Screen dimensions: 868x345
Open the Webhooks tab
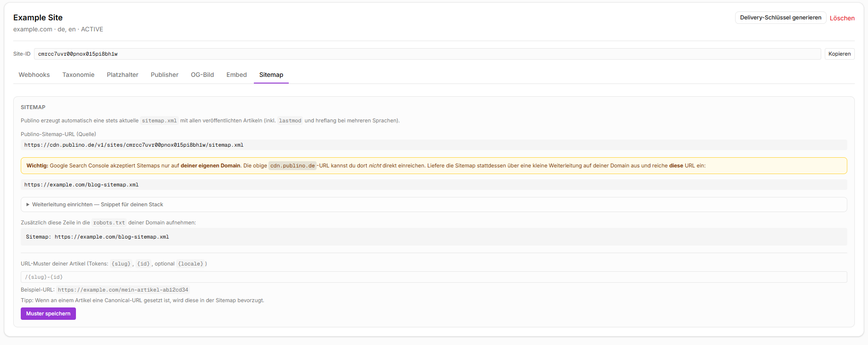[x=34, y=75]
